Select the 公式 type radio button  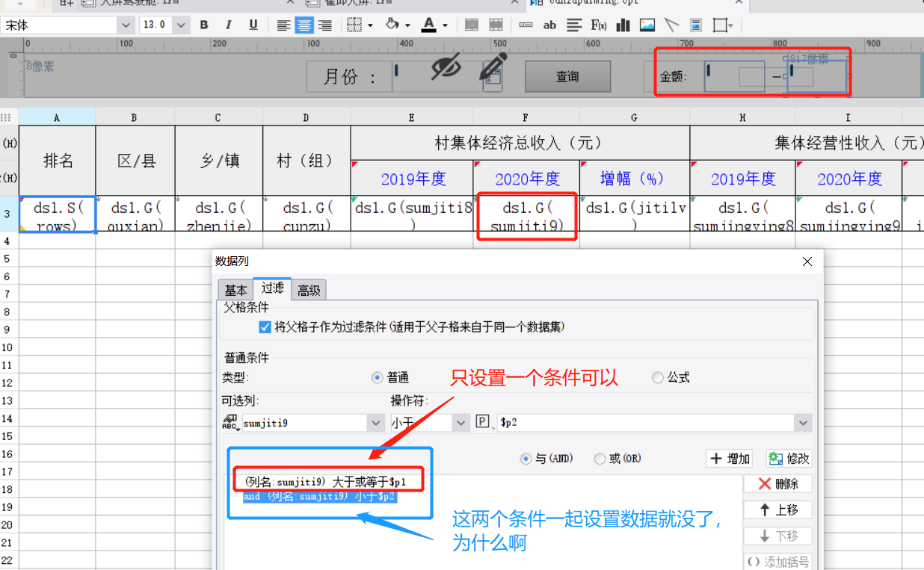(658, 378)
